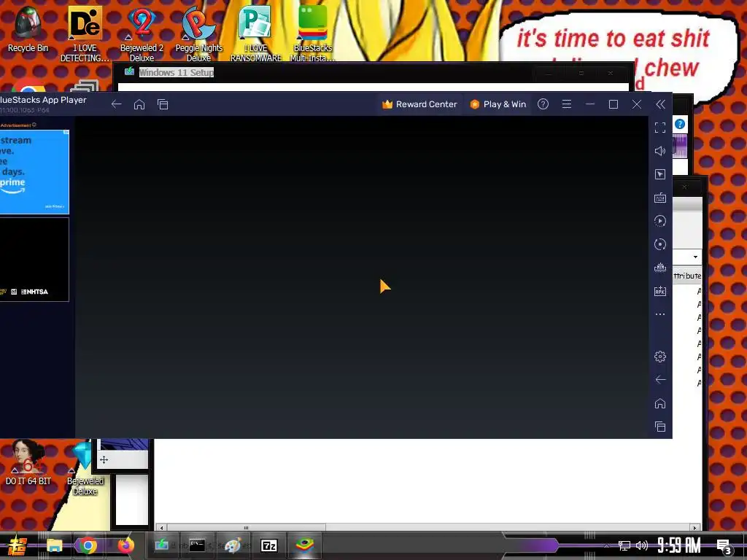Open recent apps from BlueStacks top bar
This screenshot has width=747, height=560.
click(163, 104)
